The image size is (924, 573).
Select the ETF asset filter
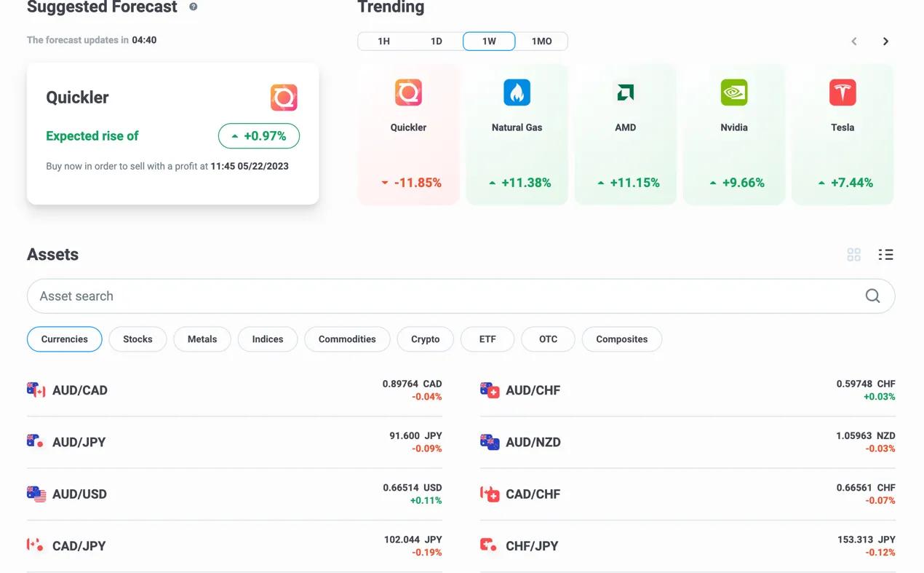pyautogui.click(x=487, y=339)
